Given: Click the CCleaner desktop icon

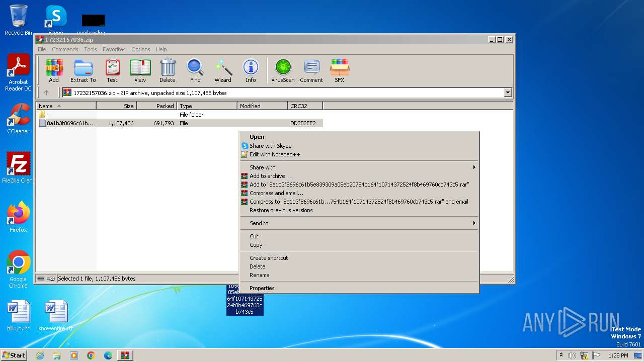Looking at the screenshot, I should 18,119.
